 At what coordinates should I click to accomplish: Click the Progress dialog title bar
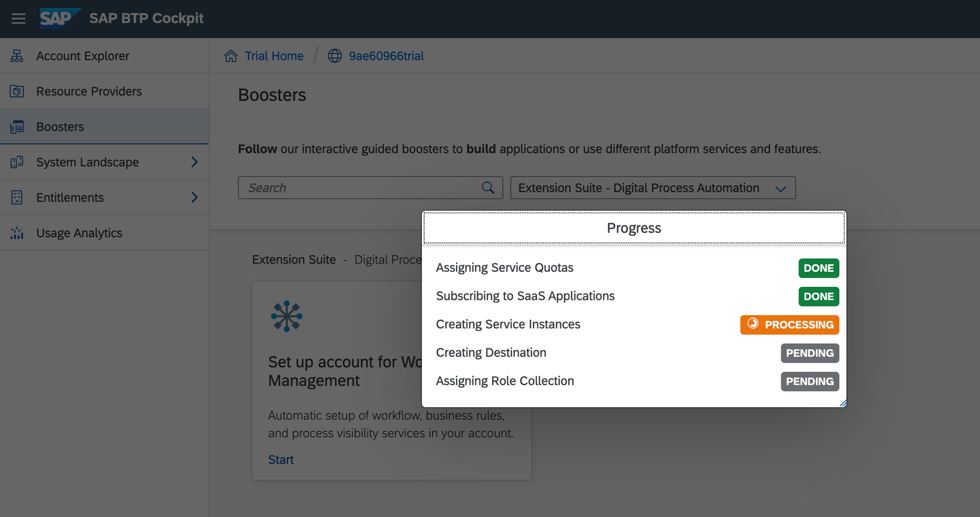click(634, 228)
